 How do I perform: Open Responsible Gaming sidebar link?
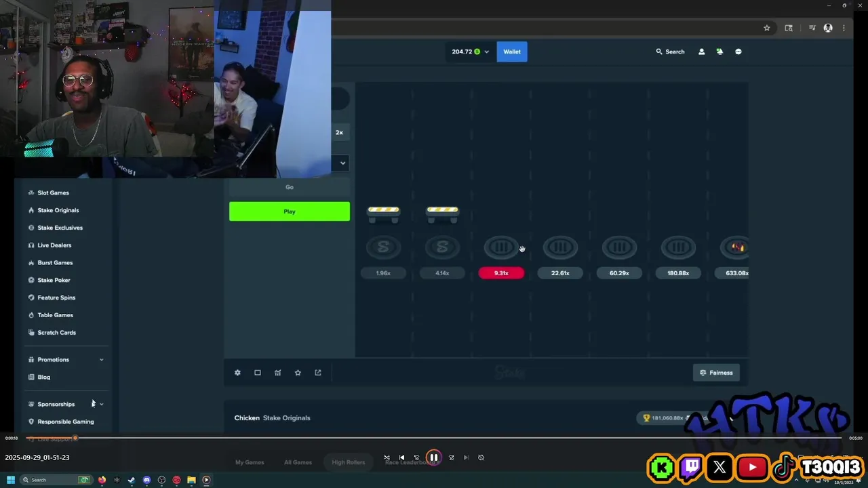(66, 422)
